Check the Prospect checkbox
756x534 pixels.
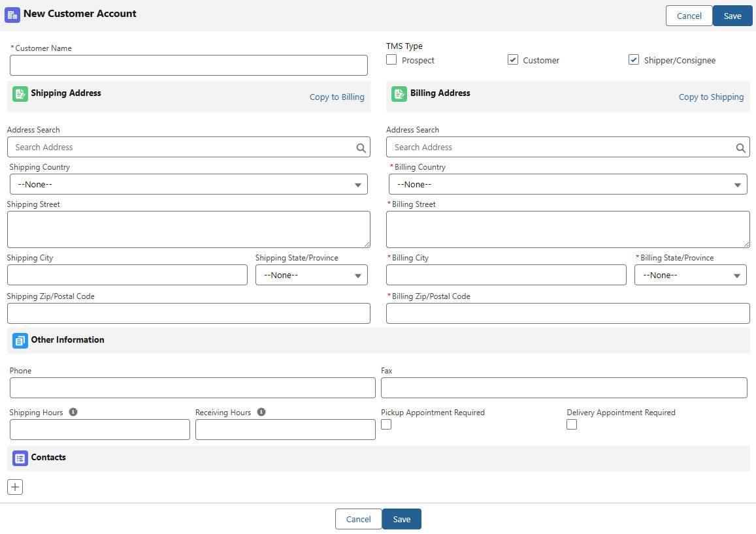tap(391, 59)
